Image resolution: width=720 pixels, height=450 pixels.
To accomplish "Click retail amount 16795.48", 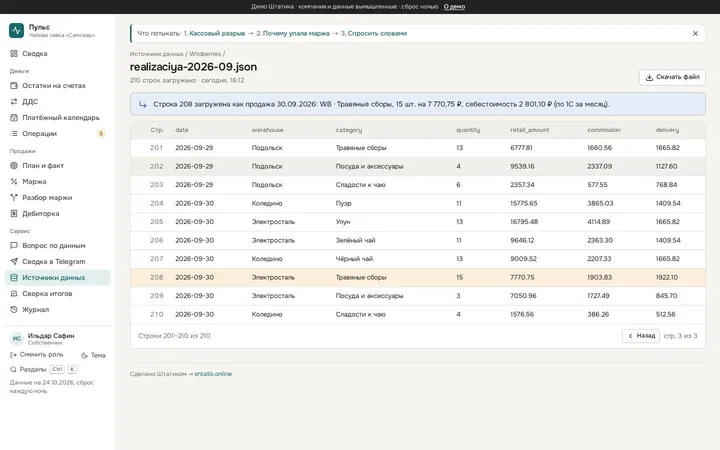I will (523, 222).
